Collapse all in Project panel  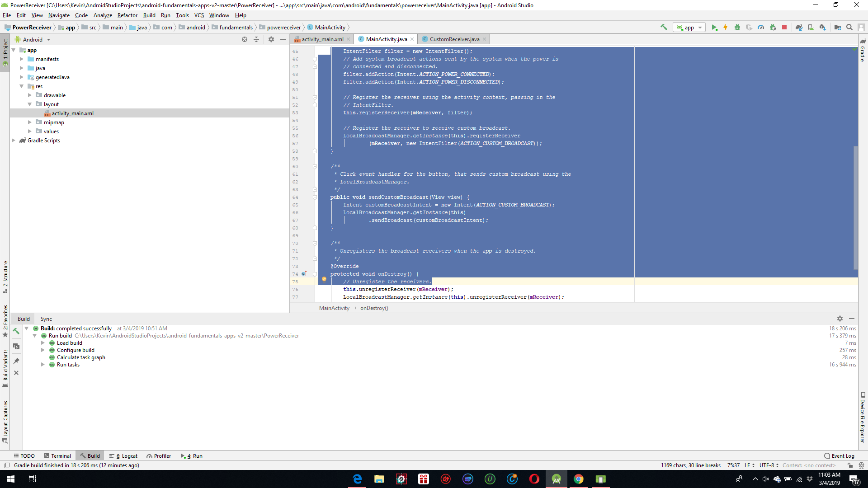pyautogui.click(x=256, y=39)
